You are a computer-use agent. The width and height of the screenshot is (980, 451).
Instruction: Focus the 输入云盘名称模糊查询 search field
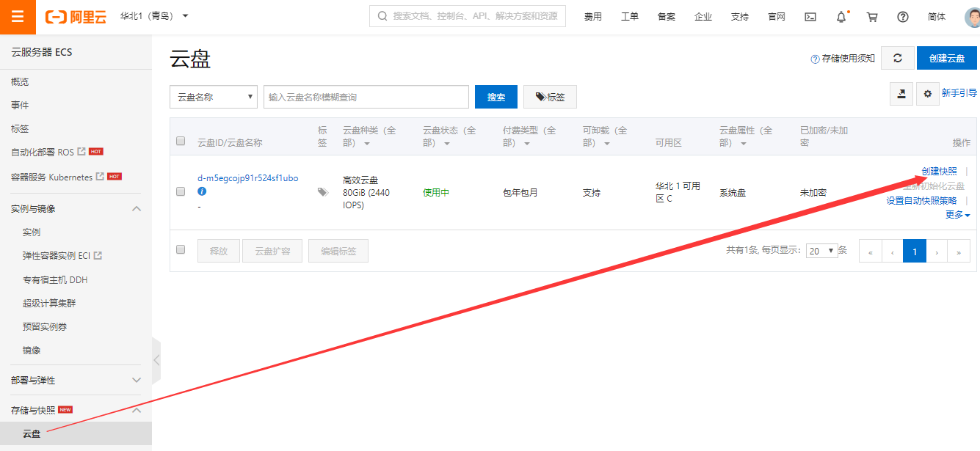[366, 97]
